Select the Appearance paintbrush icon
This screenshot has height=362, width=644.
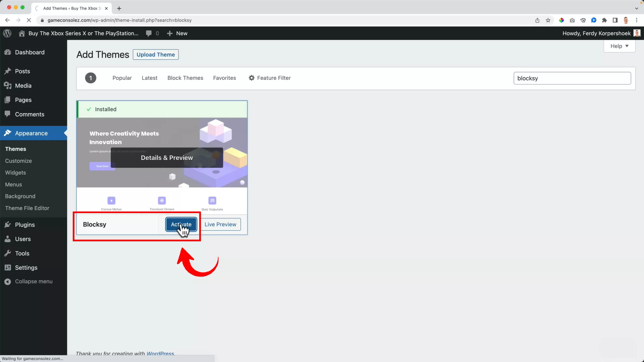[x=8, y=133]
